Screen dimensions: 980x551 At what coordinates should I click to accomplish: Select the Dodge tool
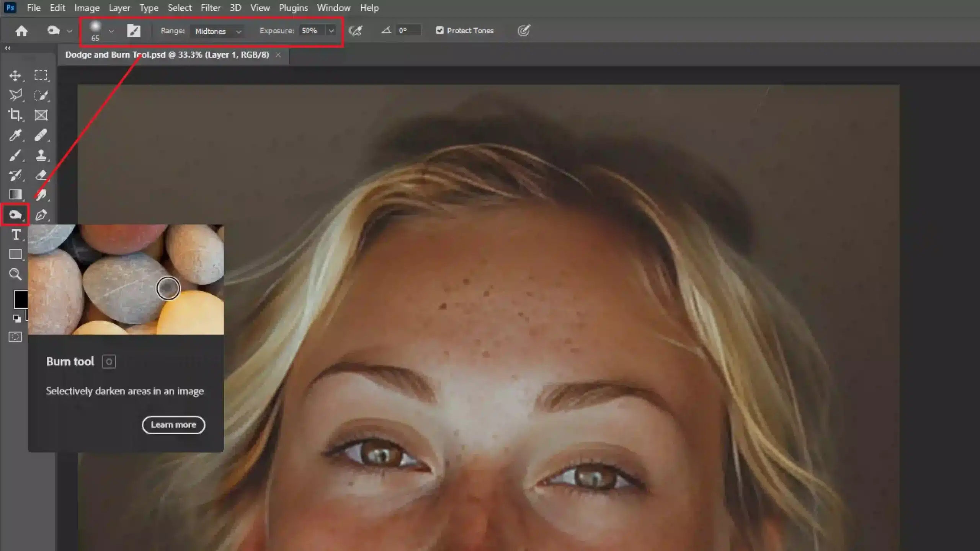[x=15, y=214]
